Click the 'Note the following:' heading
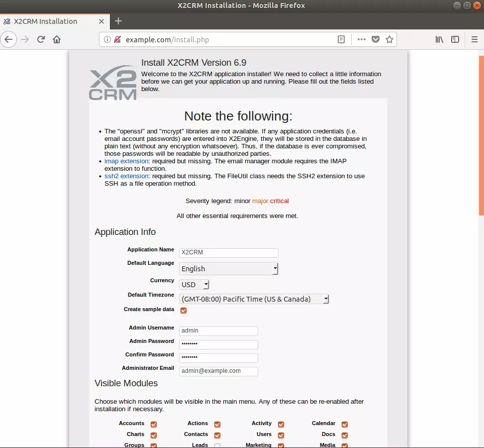The height and width of the screenshot is (448, 484). [238, 116]
